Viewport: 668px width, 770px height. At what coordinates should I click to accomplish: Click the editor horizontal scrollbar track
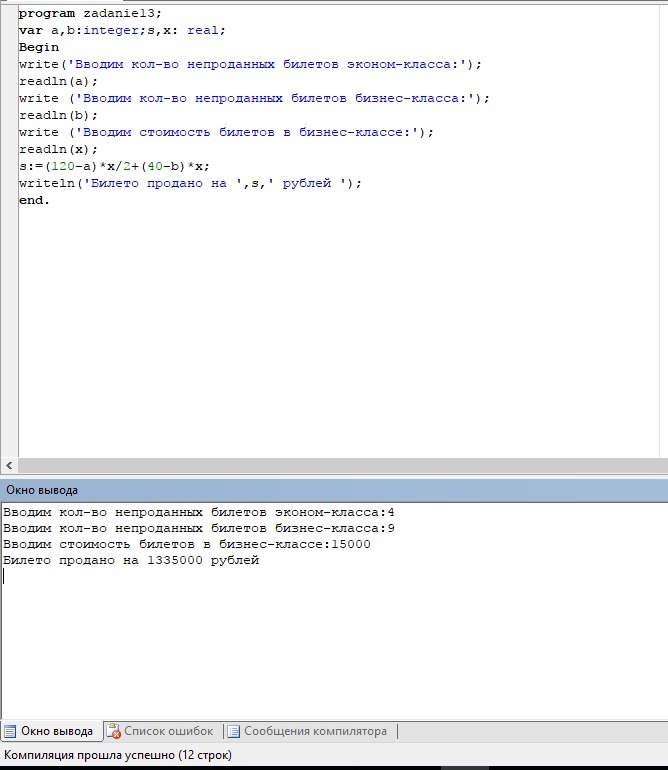pos(343,465)
